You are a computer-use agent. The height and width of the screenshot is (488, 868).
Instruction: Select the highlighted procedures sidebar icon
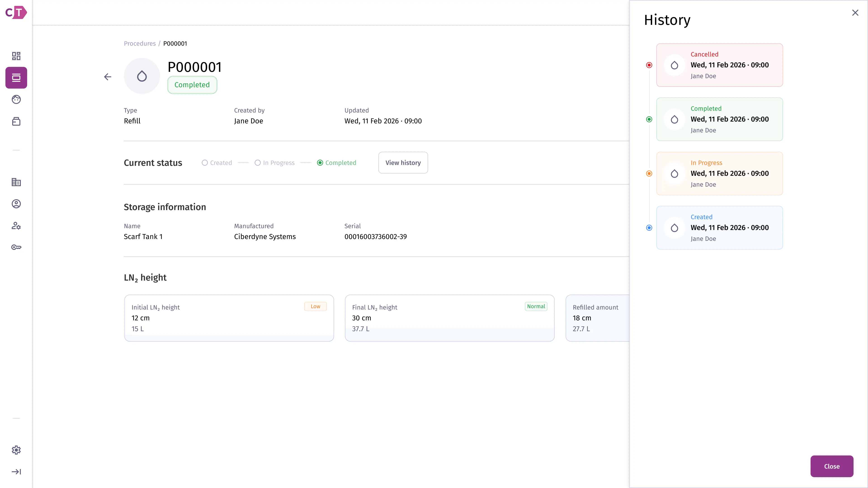[x=16, y=78]
